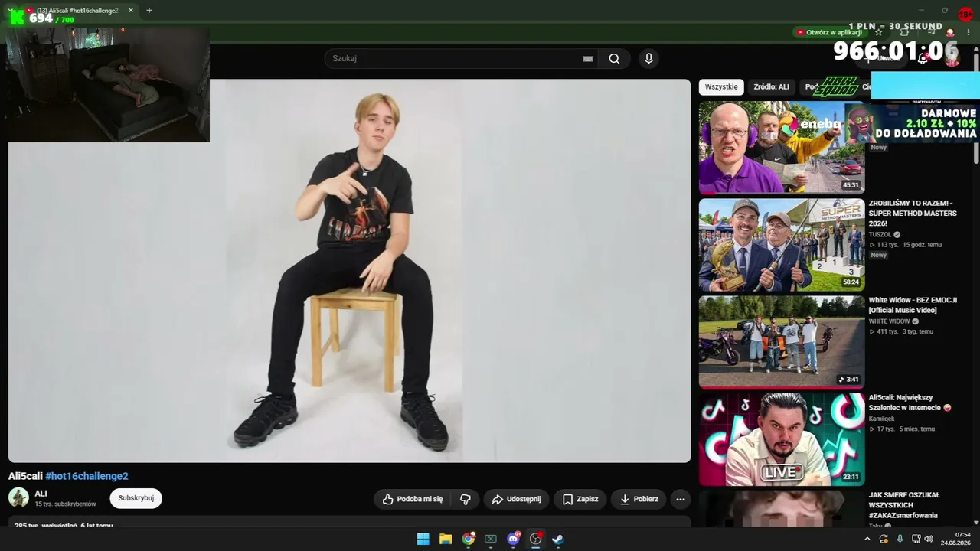Click the video player to pause playback
The image size is (980, 551).
click(349, 271)
